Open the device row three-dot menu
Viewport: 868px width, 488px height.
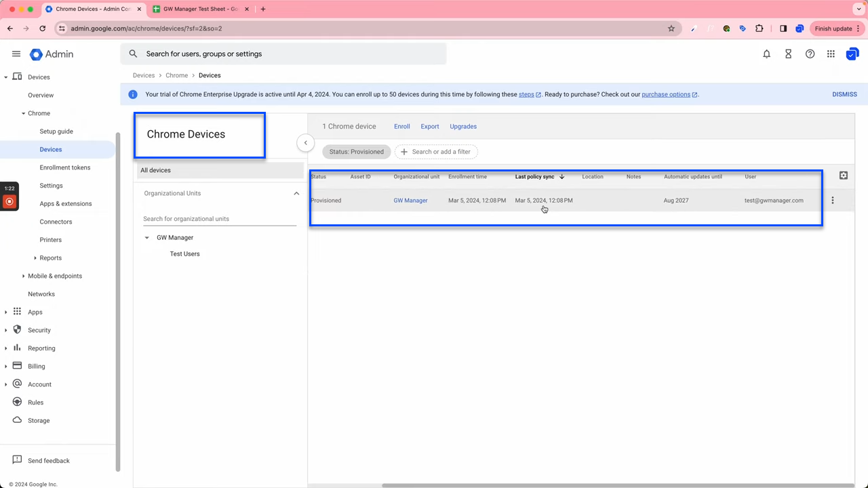(833, 201)
